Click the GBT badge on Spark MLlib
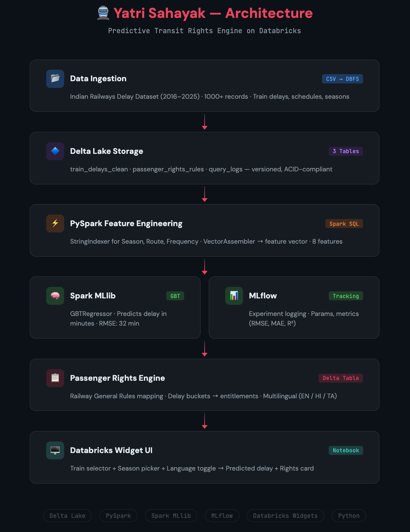 pos(175,296)
